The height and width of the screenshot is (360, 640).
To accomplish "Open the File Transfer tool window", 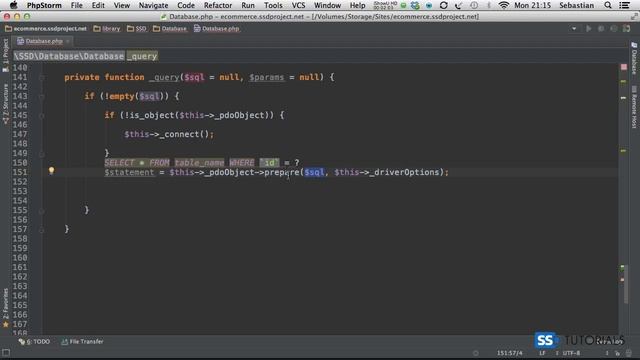I will click(x=82, y=342).
